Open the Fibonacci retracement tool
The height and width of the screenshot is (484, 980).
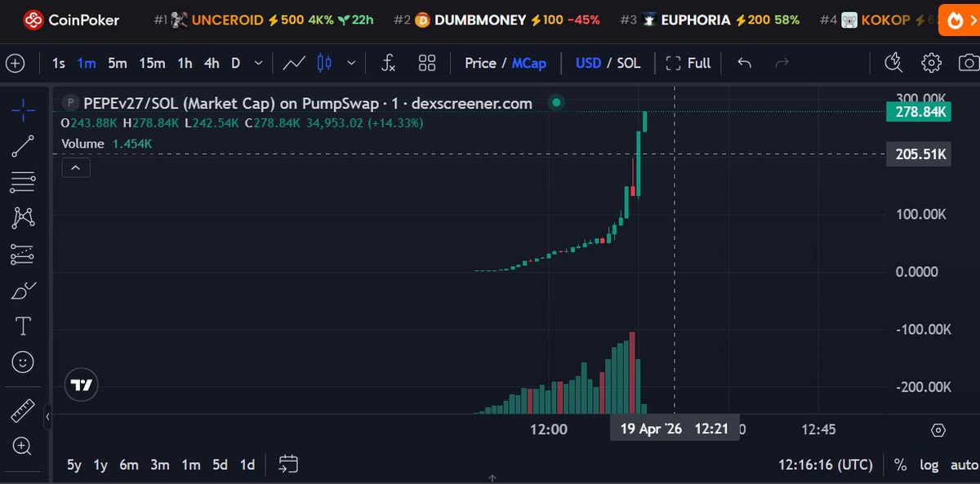[x=23, y=183]
